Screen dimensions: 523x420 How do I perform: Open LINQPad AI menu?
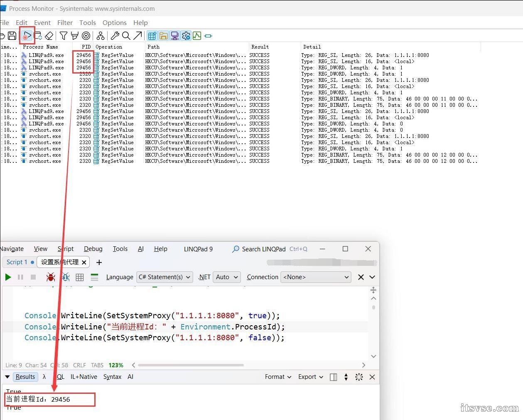click(x=141, y=249)
